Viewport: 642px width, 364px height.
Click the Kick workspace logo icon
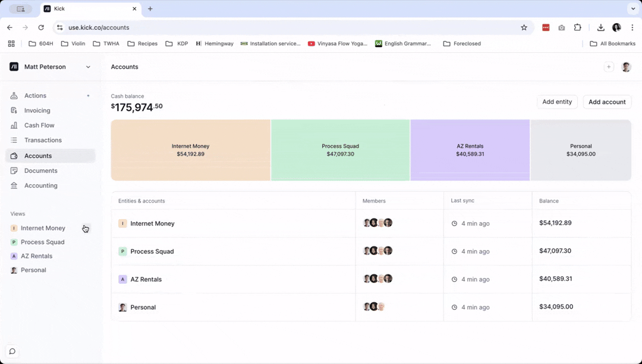tap(14, 67)
